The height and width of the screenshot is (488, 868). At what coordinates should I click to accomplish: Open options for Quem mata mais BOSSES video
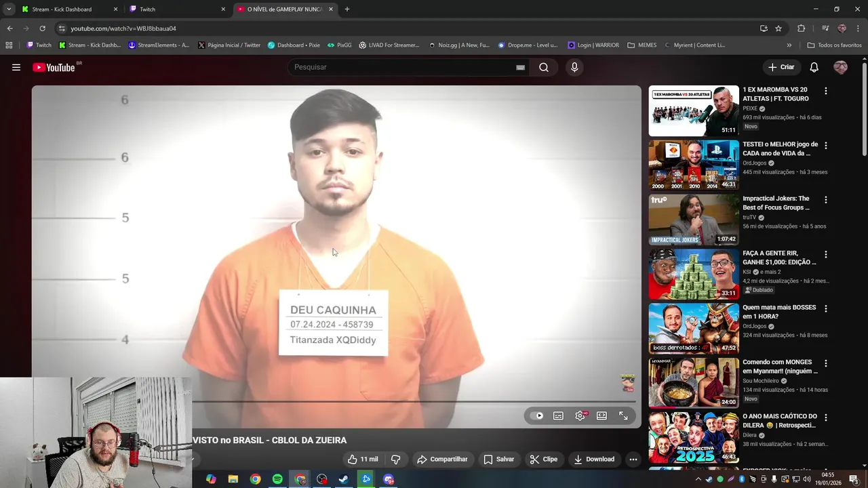pyautogui.click(x=825, y=308)
